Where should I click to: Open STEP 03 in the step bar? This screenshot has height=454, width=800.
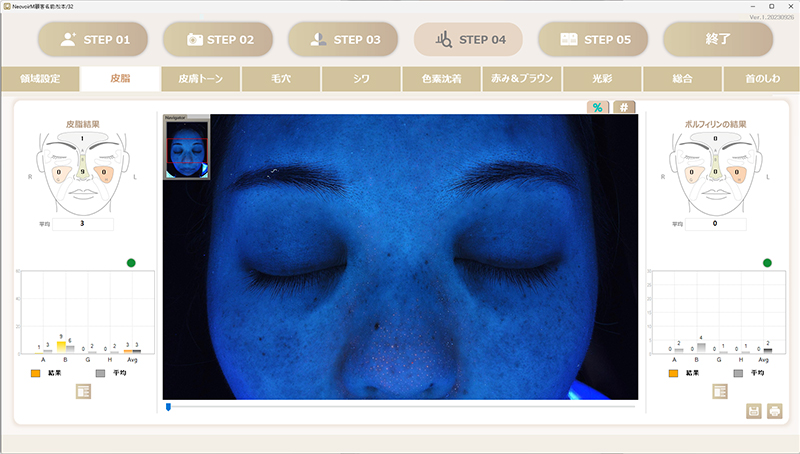pyautogui.click(x=343, y=40)
